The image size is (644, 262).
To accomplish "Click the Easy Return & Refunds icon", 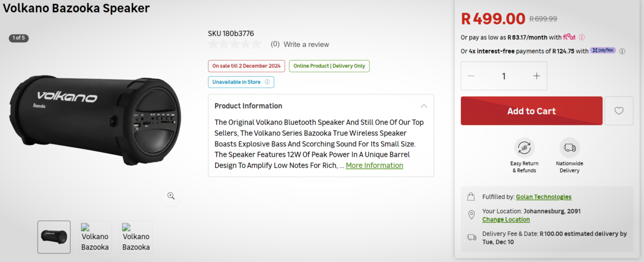I will (524, 147).
